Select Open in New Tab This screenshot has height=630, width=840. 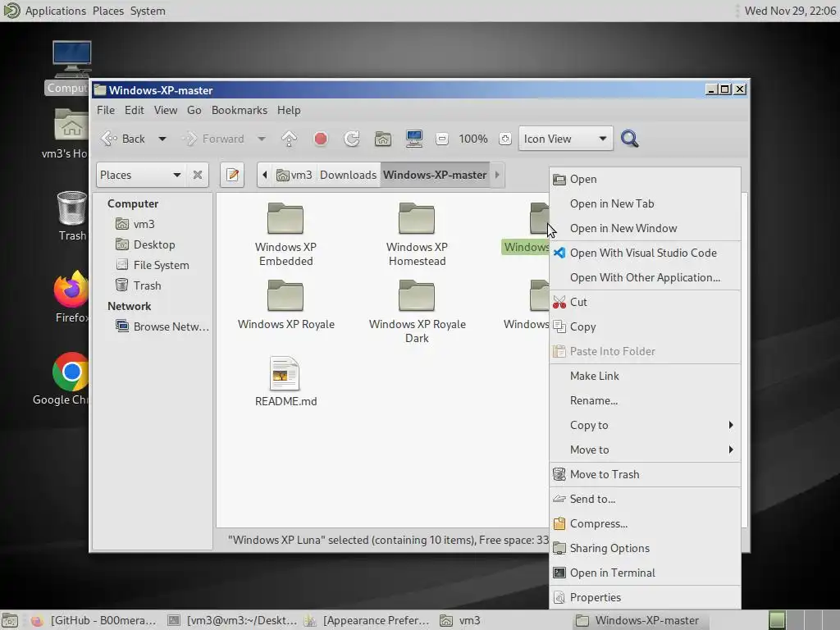click(645, 203)
